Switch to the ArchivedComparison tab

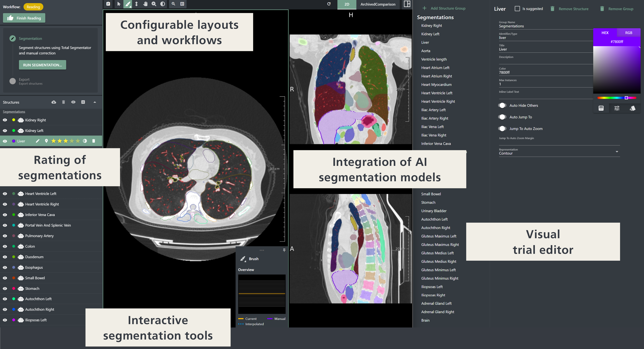click(x=378, y=4)
